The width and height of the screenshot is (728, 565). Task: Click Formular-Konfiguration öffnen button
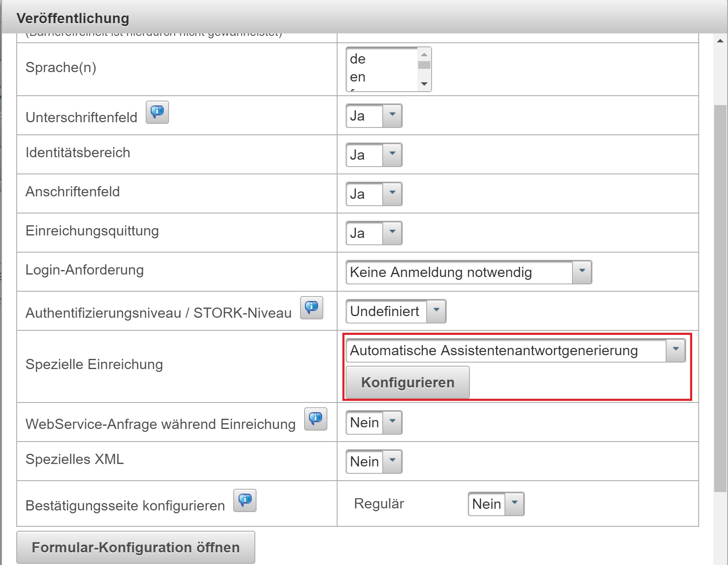tap(136, 547)
